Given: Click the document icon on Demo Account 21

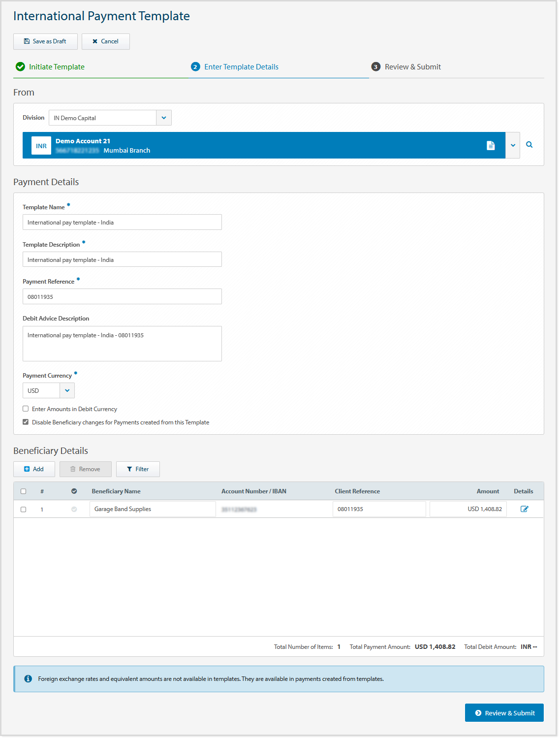Looking at the screenshot, I should pyautogui.click(x=490, y=145).
